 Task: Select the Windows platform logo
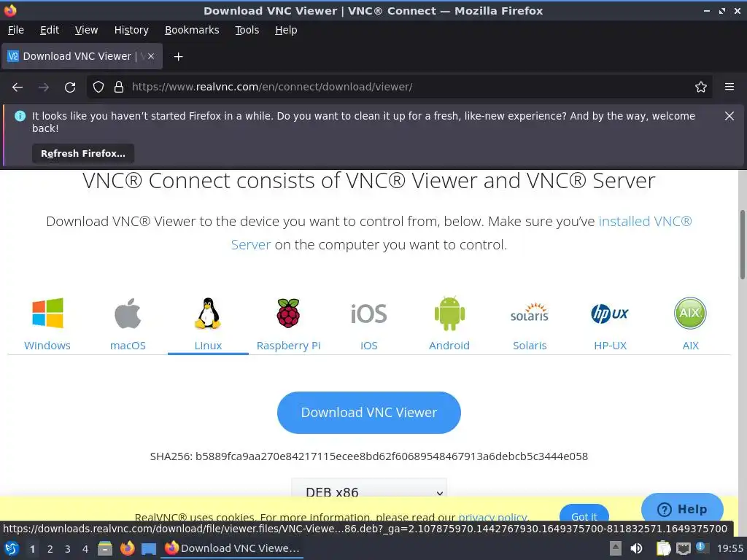[47, 314]
